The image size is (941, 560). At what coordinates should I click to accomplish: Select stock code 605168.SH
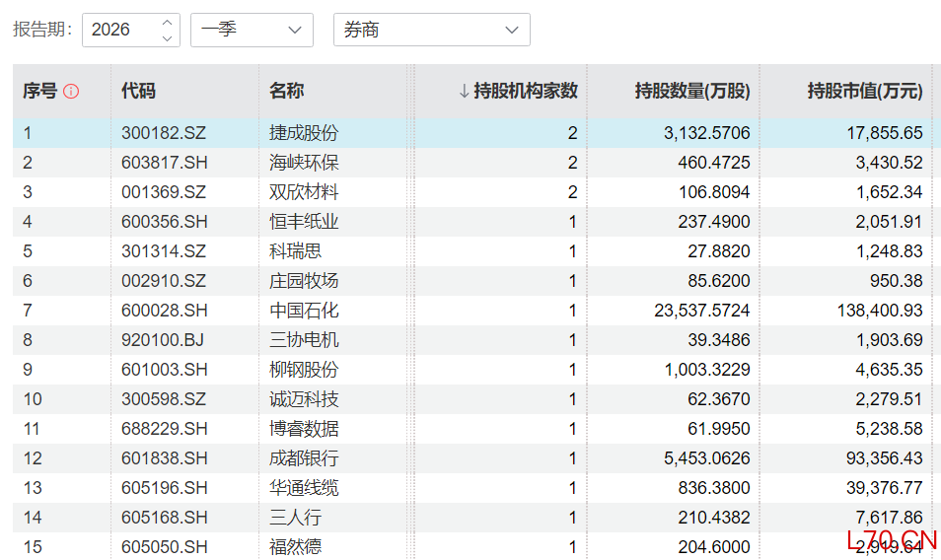point(165,518)
